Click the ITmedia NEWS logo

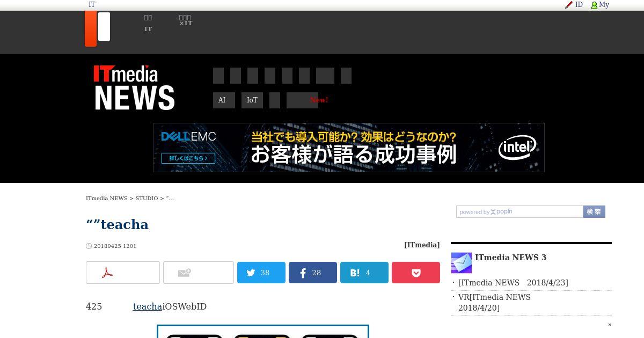click(x=134, y=87)
